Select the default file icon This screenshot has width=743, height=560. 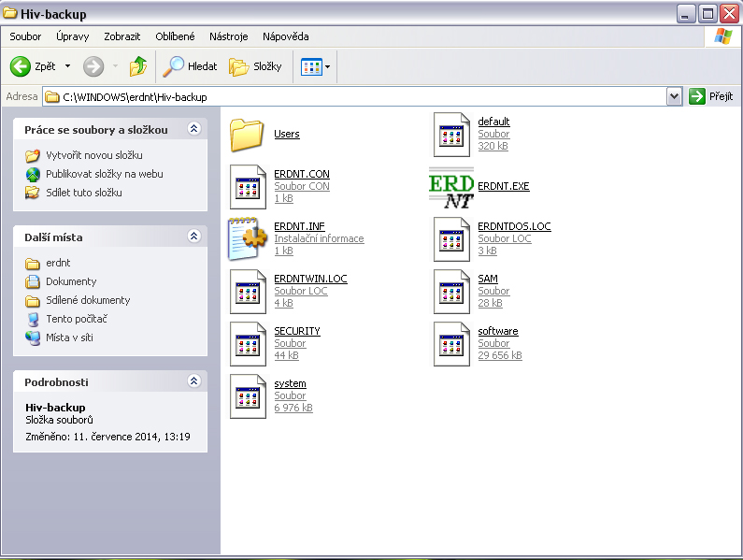(x=451, y=135)
